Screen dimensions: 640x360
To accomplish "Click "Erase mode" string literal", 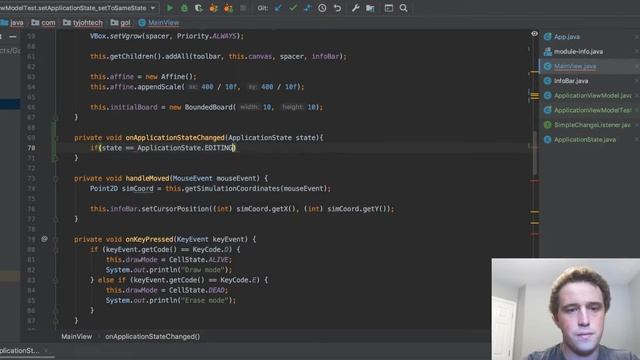I will click(x=205, y=300).
